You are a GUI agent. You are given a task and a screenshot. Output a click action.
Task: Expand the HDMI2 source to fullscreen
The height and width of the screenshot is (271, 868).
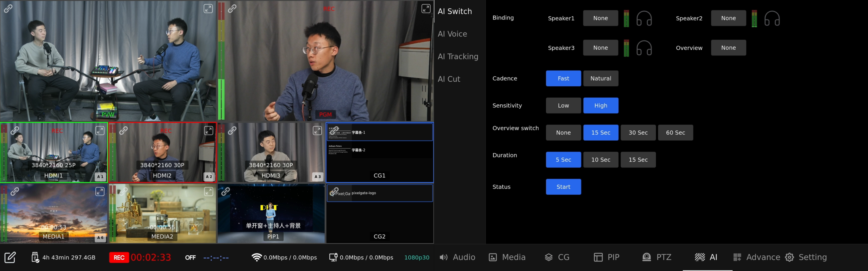point(209,130)
